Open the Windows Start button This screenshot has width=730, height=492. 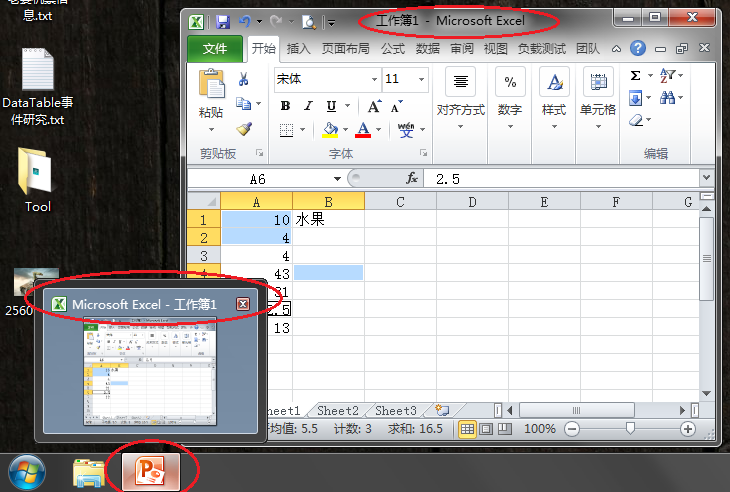tap(27, 472)
